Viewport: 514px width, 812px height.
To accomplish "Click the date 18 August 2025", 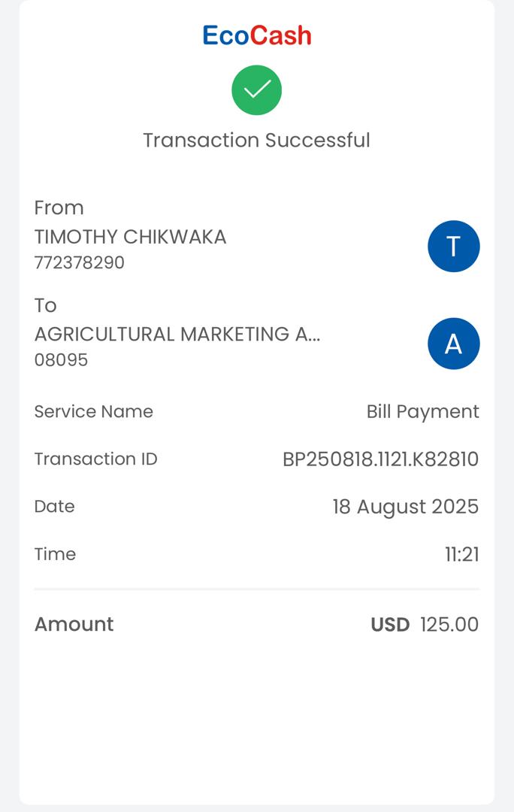I will coord(405,507).
